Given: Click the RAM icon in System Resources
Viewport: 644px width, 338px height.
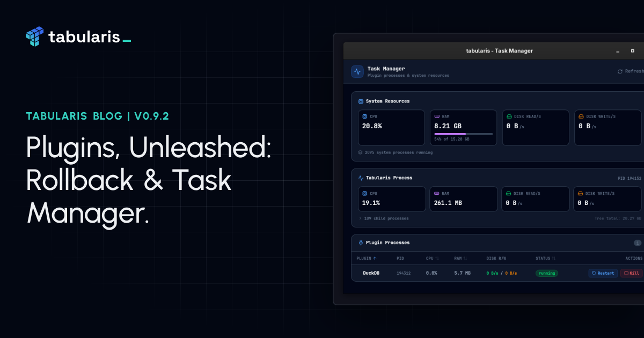Looking at the screenshot, I should [437, 116].
